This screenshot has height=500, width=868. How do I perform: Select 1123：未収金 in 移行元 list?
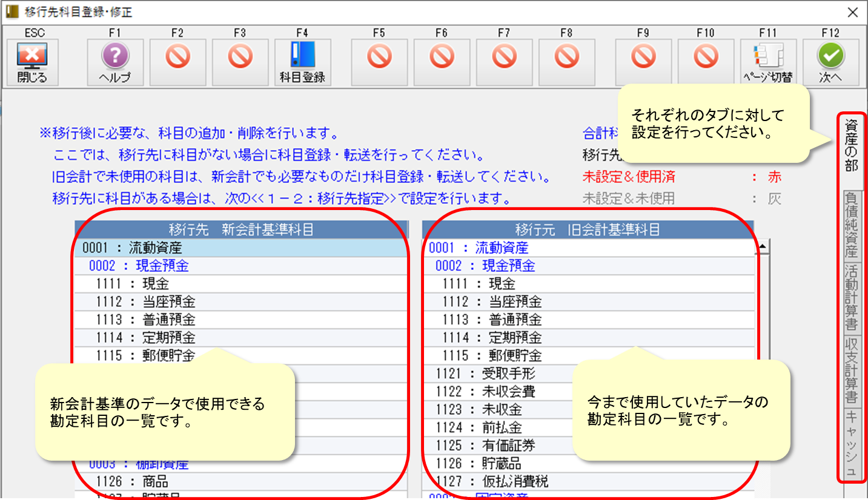(x=589, y=410)
